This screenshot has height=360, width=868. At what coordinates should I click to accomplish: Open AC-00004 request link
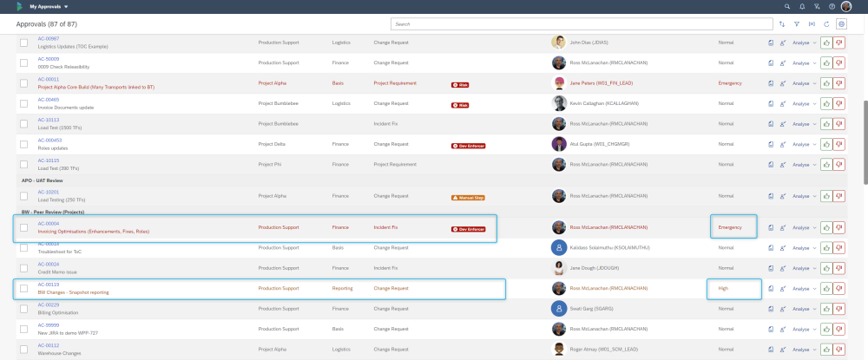click(48, 224)
